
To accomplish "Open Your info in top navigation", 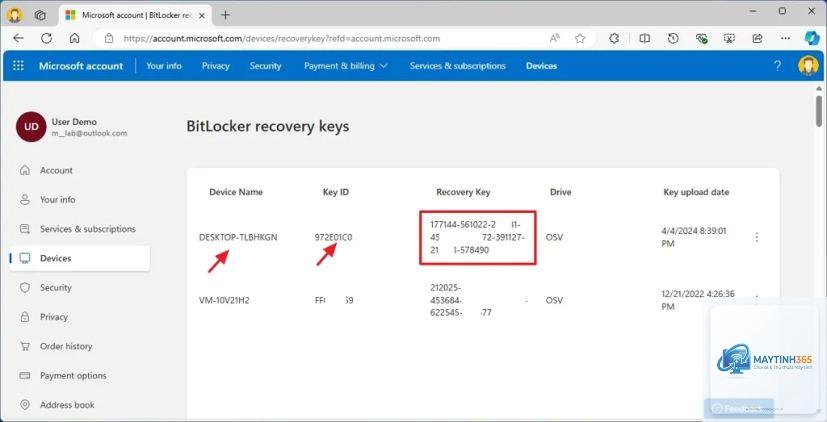I will click(164, 66).
